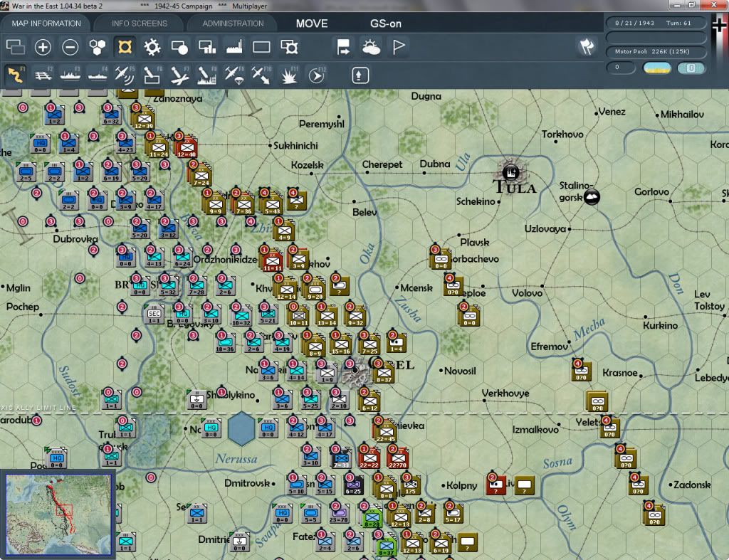The width and height of the screenshot is (729, 560).
Task: Click the empty rectangle toolbar icon
Action: [x=261, y=47]
